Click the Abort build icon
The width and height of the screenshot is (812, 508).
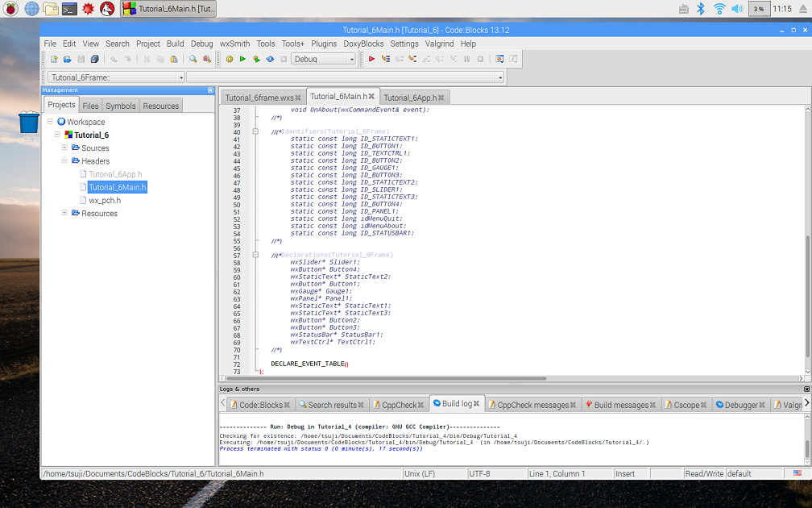point(284,59)
